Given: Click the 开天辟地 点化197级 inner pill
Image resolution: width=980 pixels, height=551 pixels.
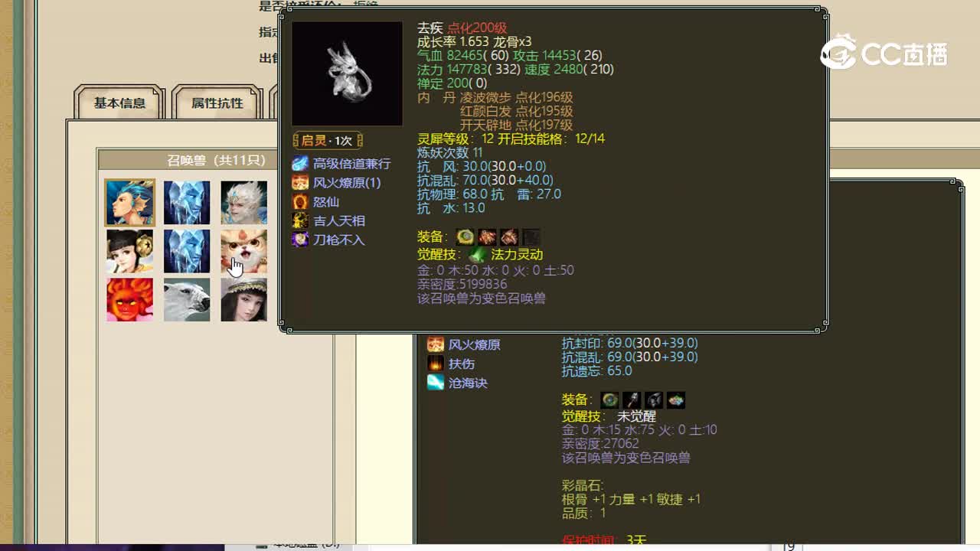Looking at the screenshot, I should tap(517, 126).
